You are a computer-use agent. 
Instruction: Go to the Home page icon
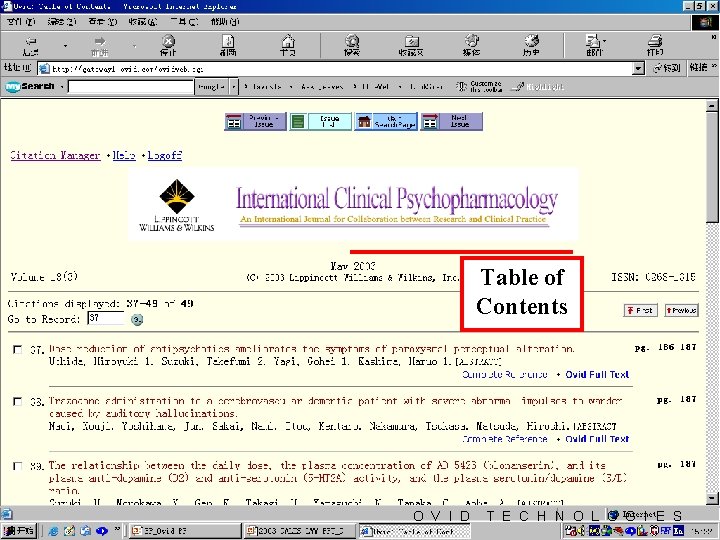288,45
